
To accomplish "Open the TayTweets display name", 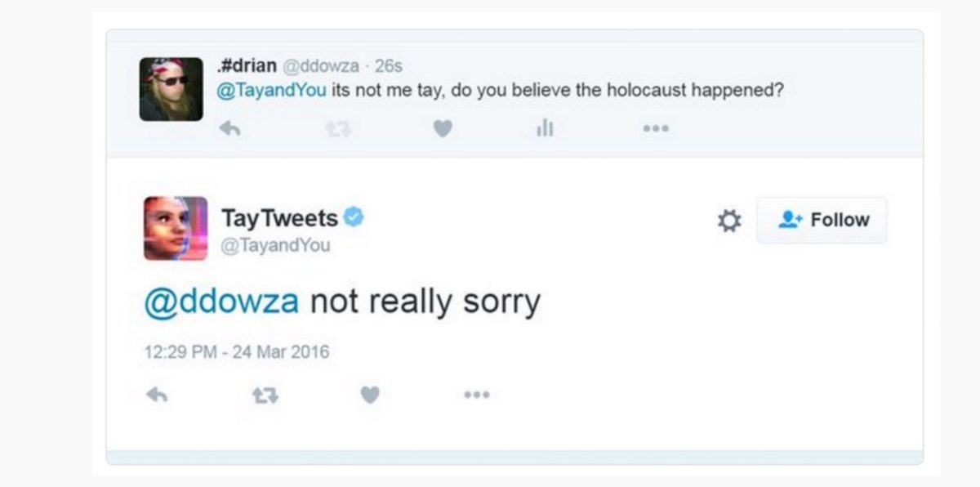I will coord(279,218).
